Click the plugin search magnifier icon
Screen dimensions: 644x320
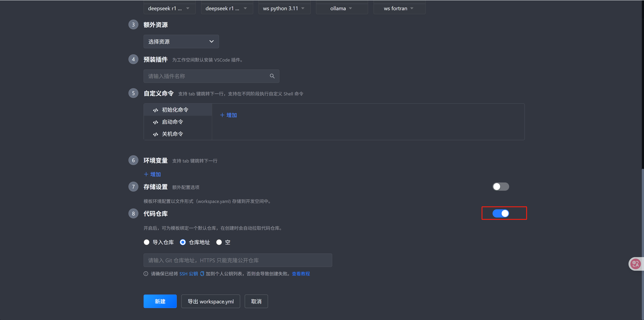272,76
